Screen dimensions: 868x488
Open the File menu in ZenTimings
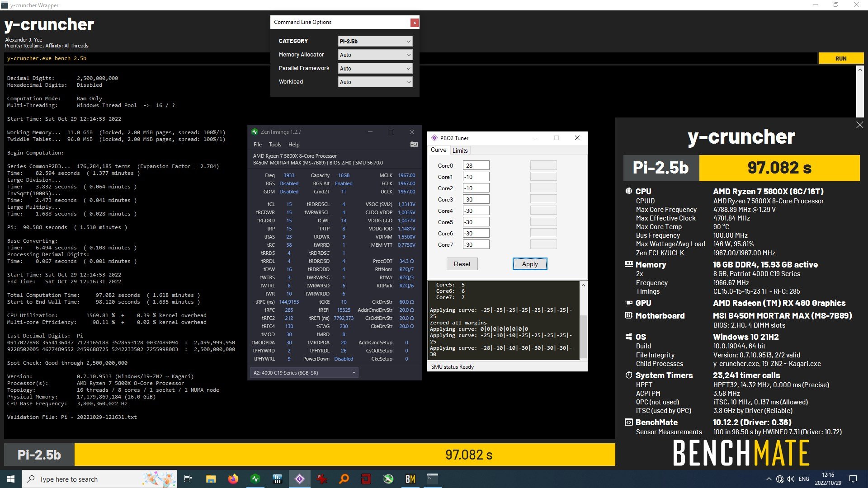click(x=258, y=145)
